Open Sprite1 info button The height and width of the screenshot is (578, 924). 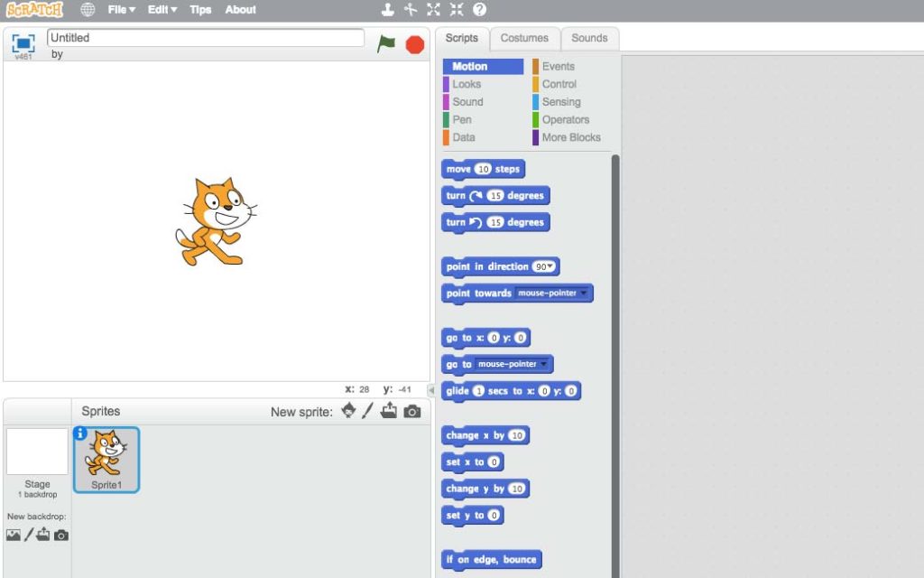[x=80, y=433]
